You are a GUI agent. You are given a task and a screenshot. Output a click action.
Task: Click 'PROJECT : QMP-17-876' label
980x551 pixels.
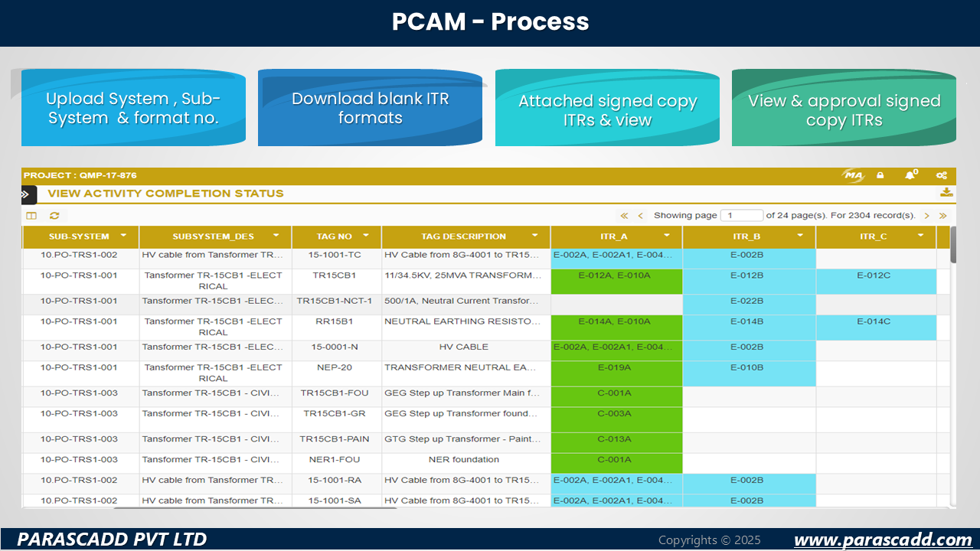(x=80, y=175)
